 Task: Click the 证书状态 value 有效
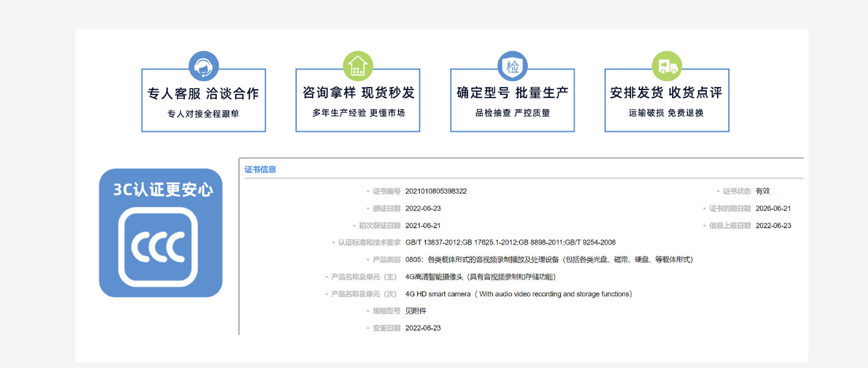tap(763, 191)
